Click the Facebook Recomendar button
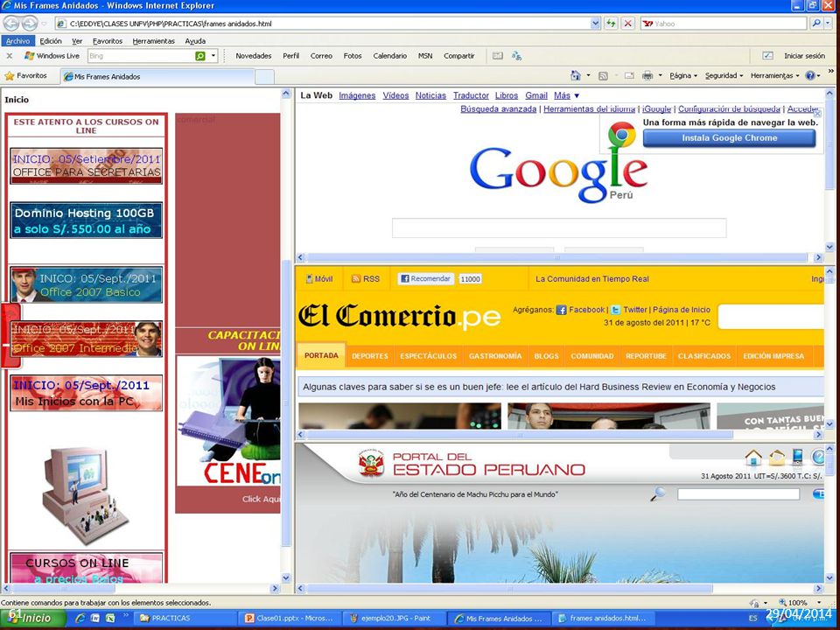 (426, 278)
